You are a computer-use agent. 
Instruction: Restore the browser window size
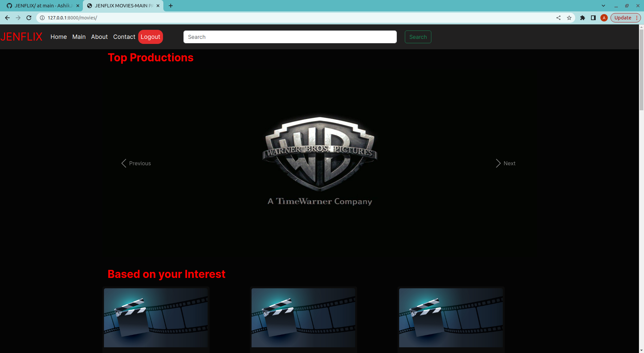click(627, 6)
